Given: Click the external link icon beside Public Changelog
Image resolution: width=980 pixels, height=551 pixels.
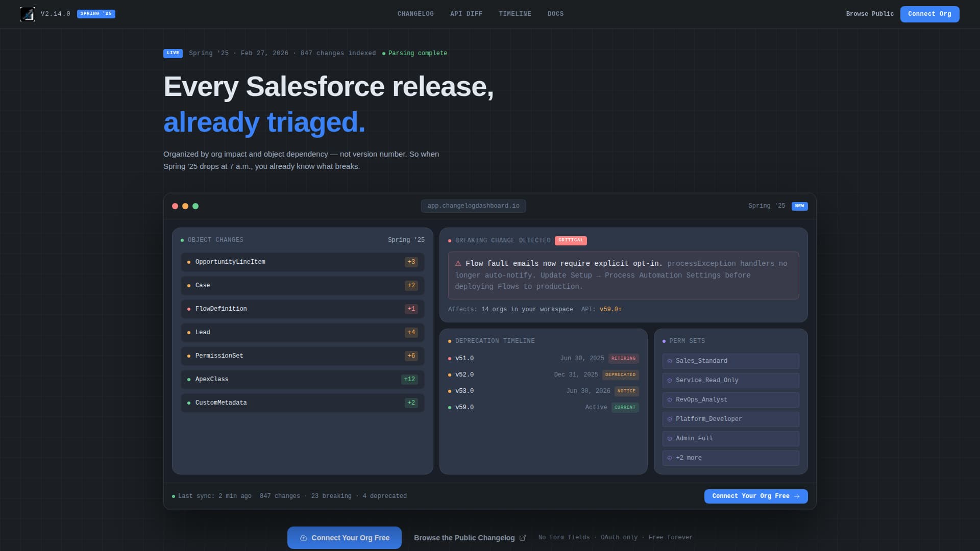Looking at the screenshot, I should (523, 538).
